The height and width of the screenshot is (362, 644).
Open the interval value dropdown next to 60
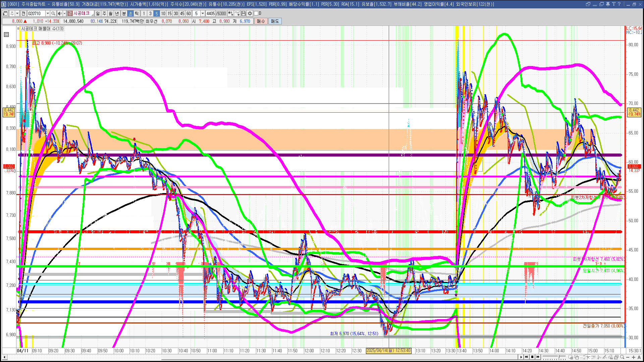(203, 13)
